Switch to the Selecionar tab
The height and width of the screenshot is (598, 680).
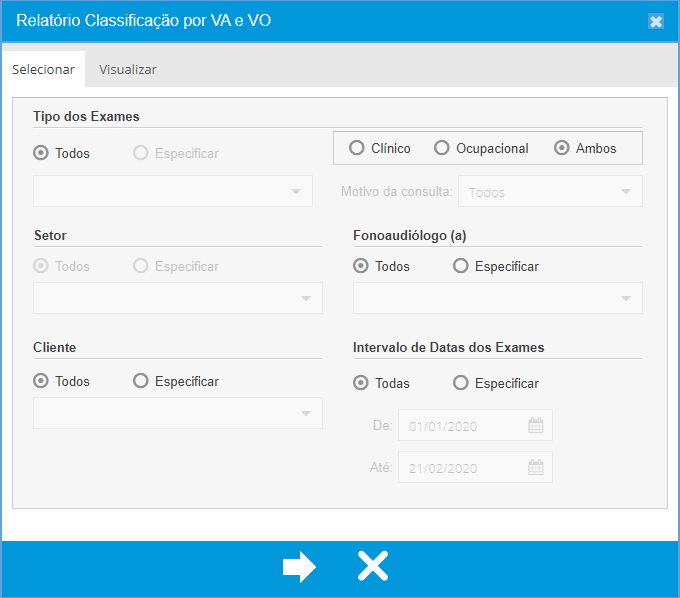click(x=43, y=69)
